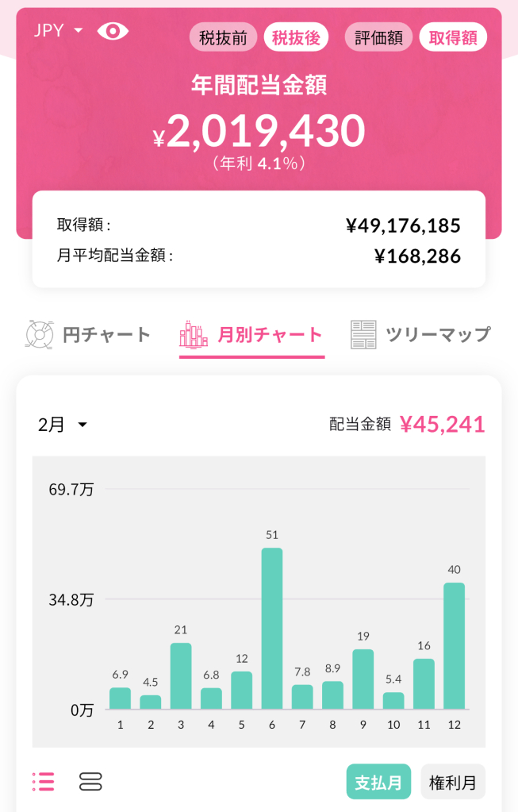Screen dimensions: 518x812
Task: Expand the 2月 month selector dropdown
Action: [62, 425]
